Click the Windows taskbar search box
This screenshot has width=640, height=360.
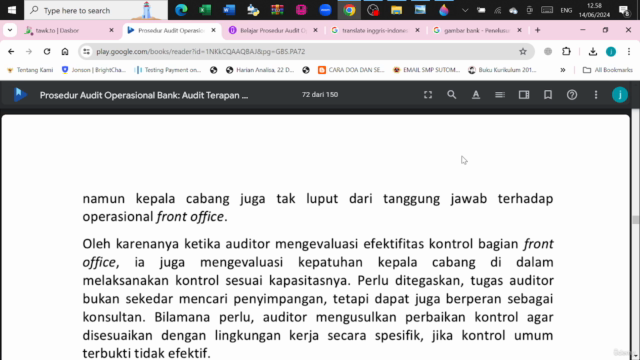(96, 10)
